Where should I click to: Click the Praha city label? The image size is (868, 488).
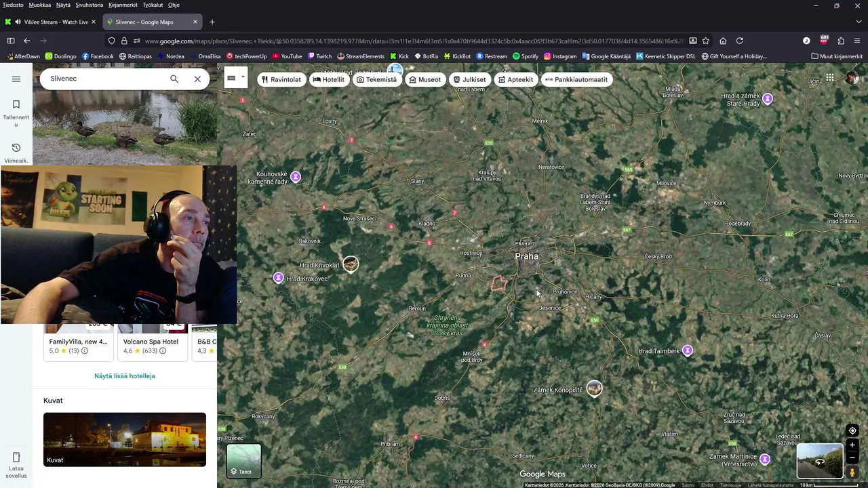tap(527, 256)
